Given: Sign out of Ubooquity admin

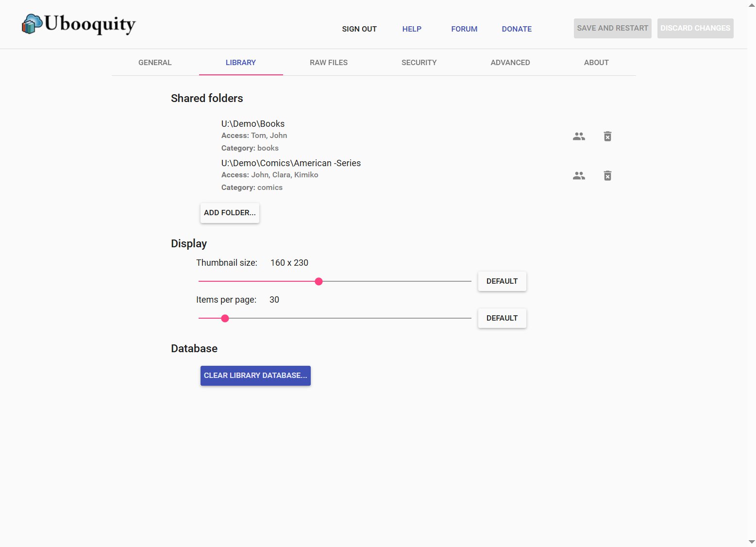Looking at the screenshot, I should (359, 29).
